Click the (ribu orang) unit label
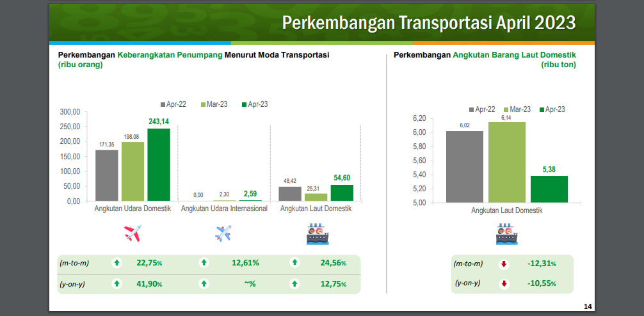This screenshot has height=316, width=644. [x=81, y=65]
